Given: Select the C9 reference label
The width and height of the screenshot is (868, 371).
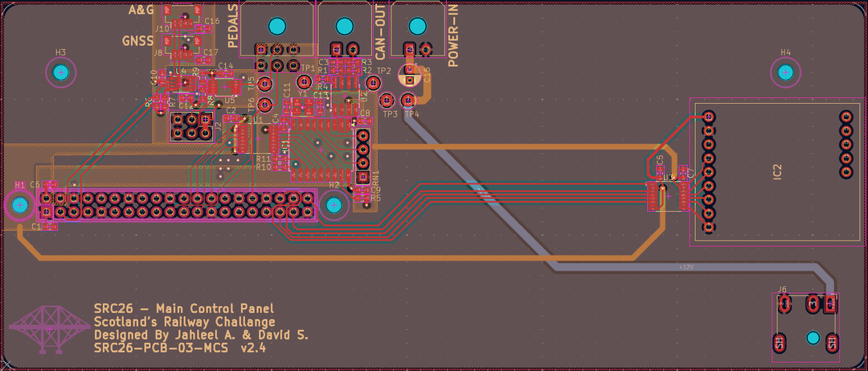Looking at the screenshot, I should coord(376,190).
